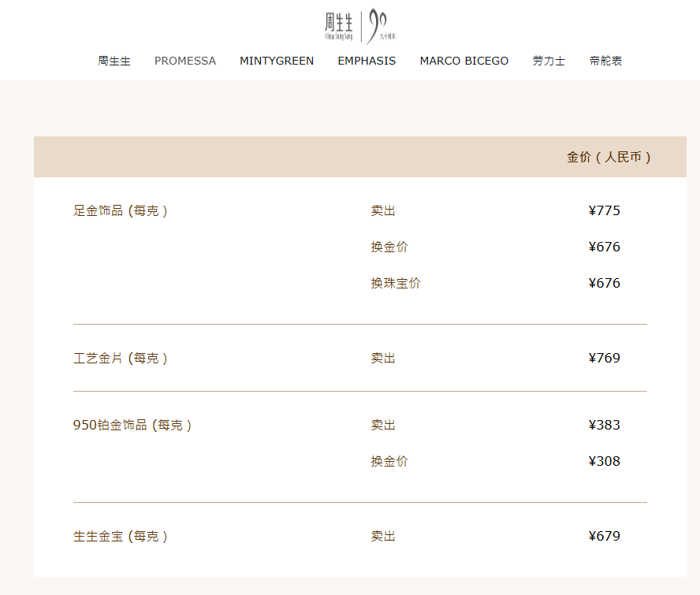Go to the MINTYGREEN brand page
The height and width of the screenshot is (595, 700).
click(x=277, y=61)
